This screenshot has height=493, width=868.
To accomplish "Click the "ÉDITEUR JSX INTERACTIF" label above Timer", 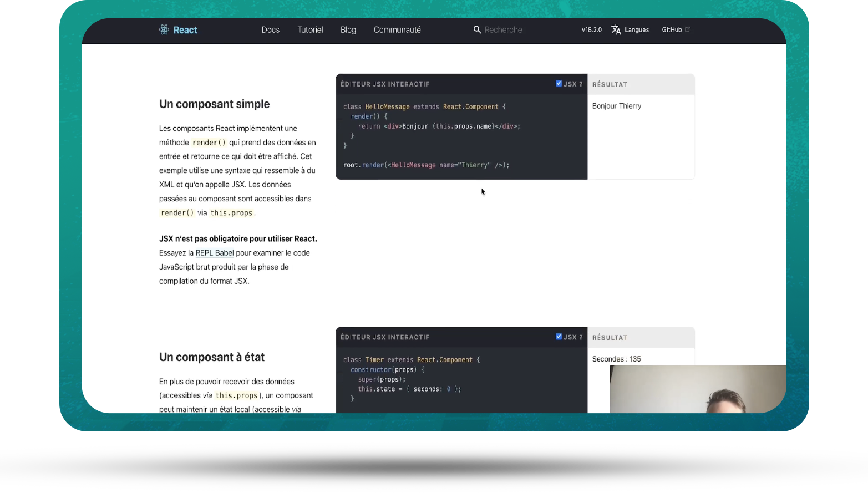I will (385, 337).
